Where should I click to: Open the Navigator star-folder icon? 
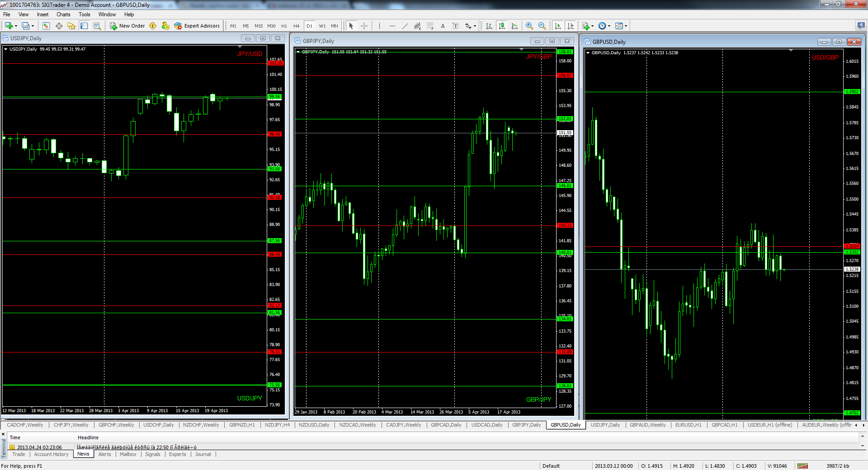71,26
